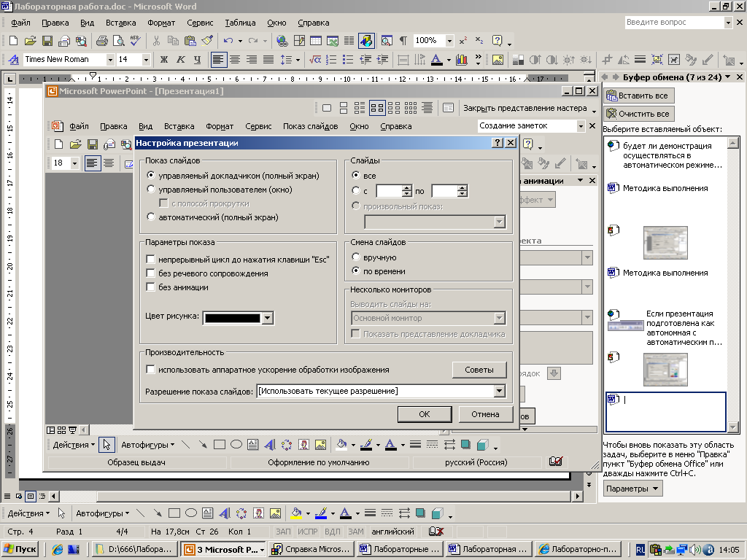Click Insert Table icon in Word toolbar
The image size is (747, 560).
click(x=315, y=41)
